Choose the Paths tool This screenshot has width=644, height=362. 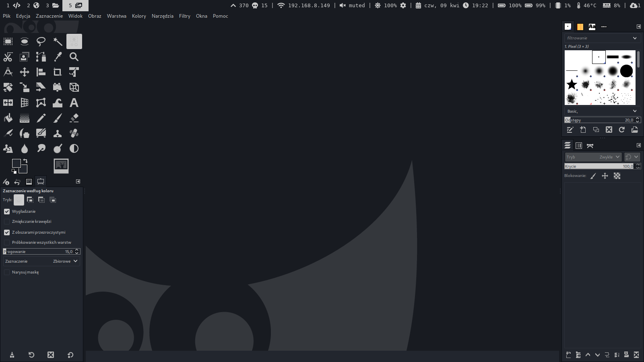41,57
